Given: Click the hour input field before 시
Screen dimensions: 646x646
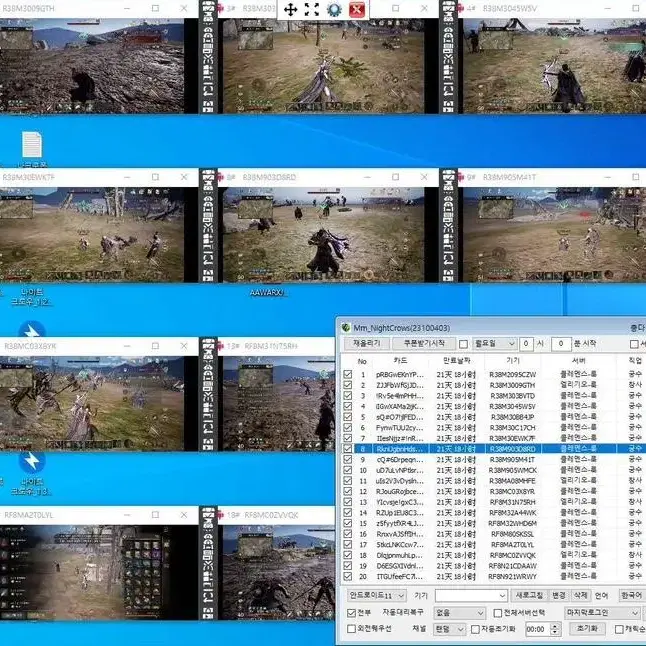Looking at the screenshot, I should [526, 344].
